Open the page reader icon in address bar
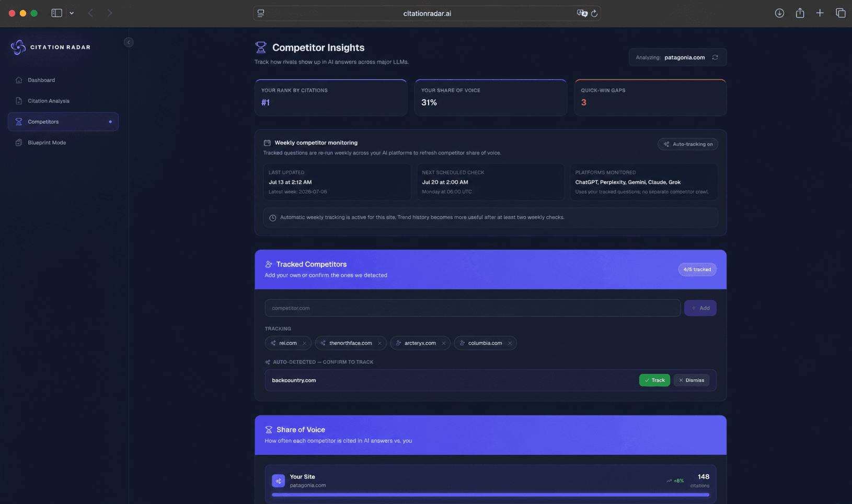The height and width of the screenshot is (504, 852). tap(261, 14)
